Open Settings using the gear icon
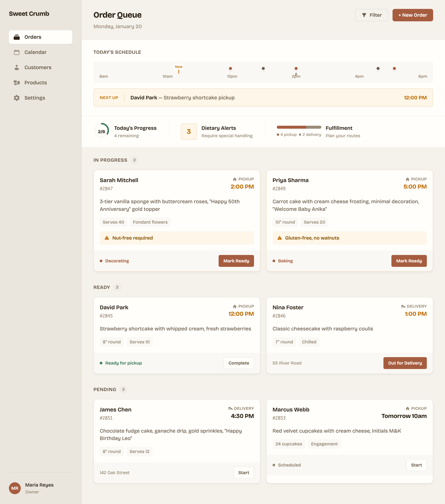The width and height of the screenshot is (445, 504). click(17, 98)
